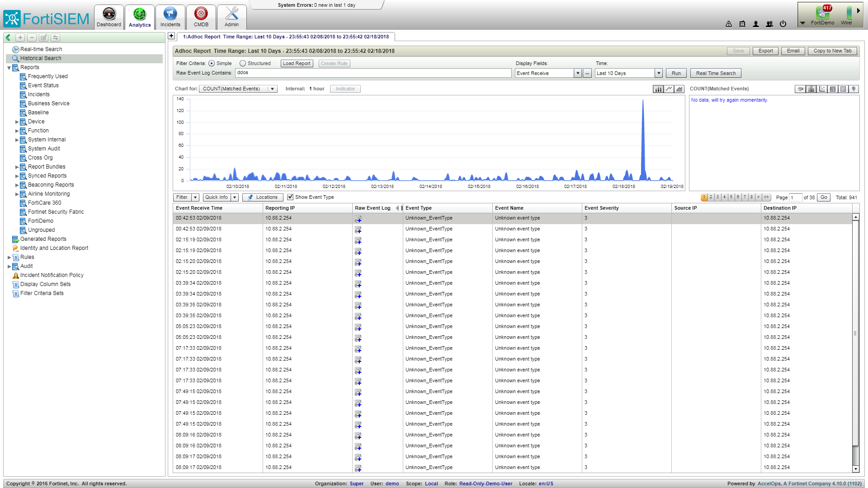Open raw event log icon in first row

(358, 219)
